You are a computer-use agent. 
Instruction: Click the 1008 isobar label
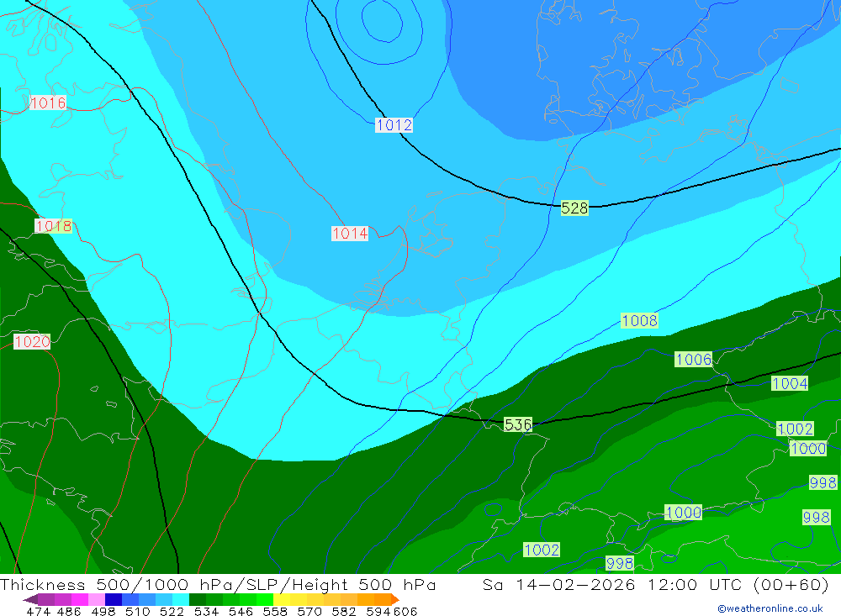point(639,320)
